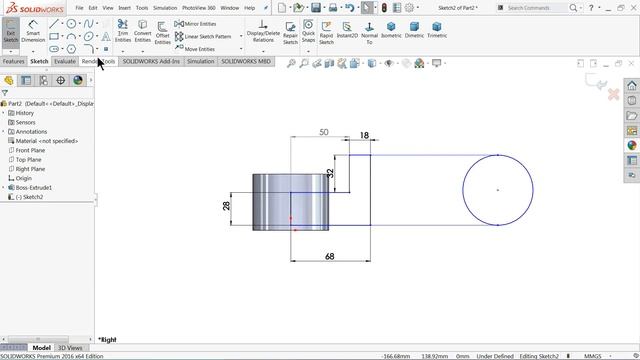
Task: Switch to Trimetric view
Action: point(437,30)
